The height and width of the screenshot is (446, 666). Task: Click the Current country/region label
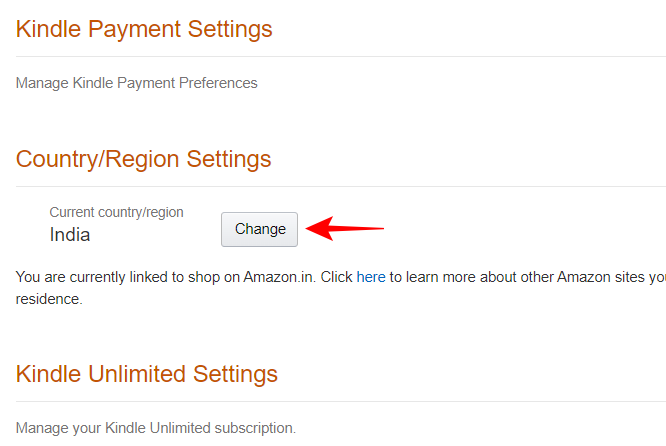116,212
